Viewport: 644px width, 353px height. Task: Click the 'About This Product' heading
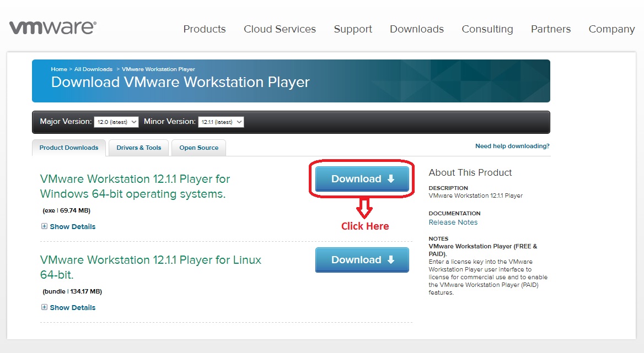(470, 172)
